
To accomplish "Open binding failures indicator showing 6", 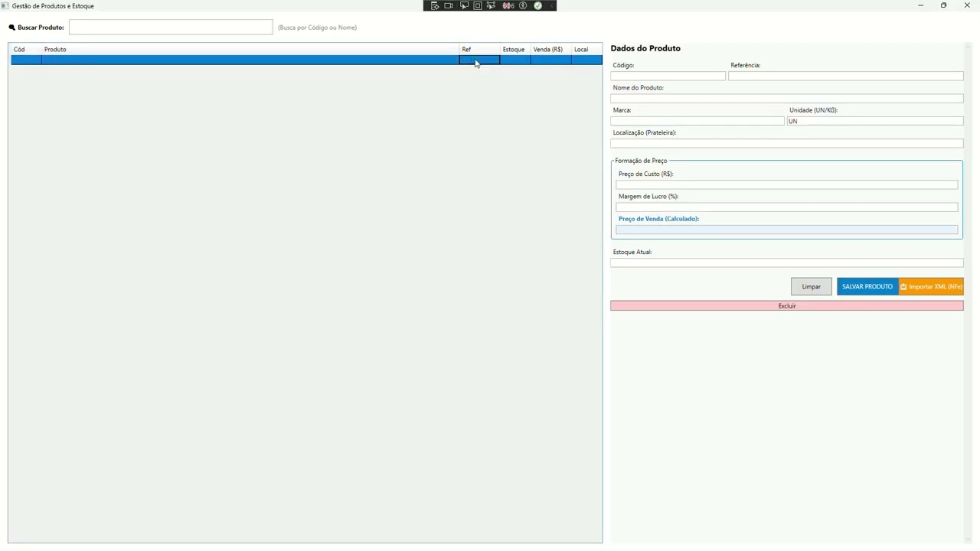I will point(508,5).
